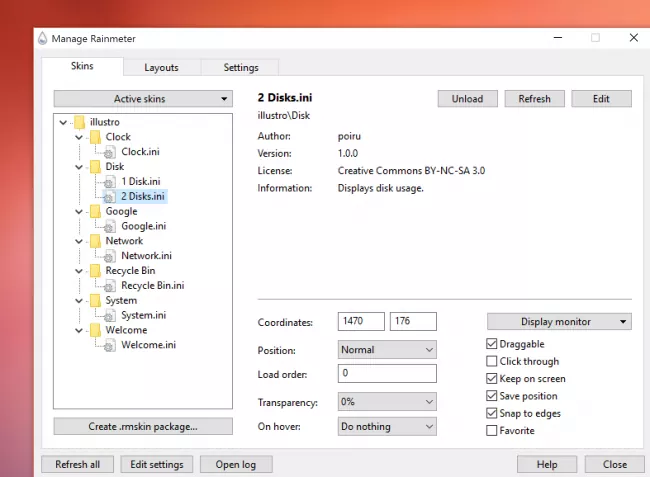The width and height of the screenshot is (650, 477).
Task: Mark skin as Favorite checkbox
Action: point(491,431)
